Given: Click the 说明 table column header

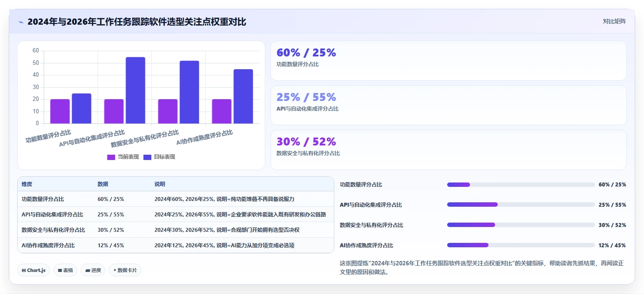Looking at the screenshot, I should tap(160, 184).
